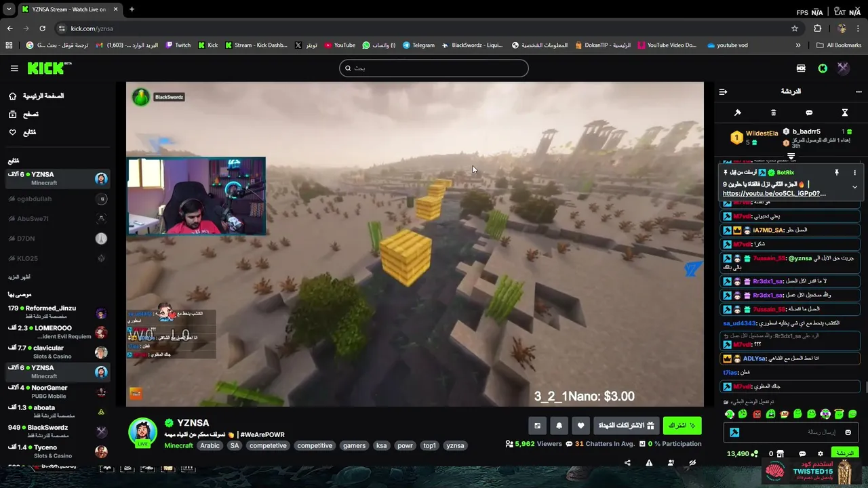This screenshot has width=868, height=488.
Task: Click the chat settings gear icon
Action: [820, 453]
